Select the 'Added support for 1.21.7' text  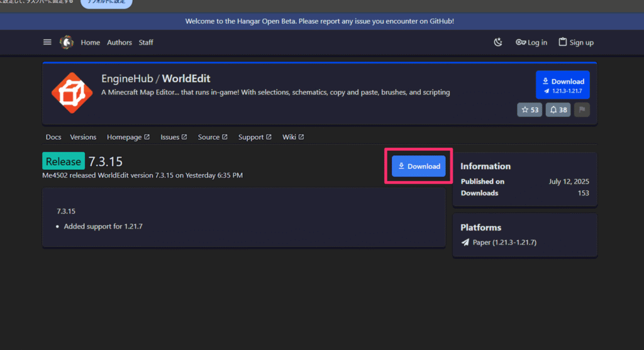point(103,226)
